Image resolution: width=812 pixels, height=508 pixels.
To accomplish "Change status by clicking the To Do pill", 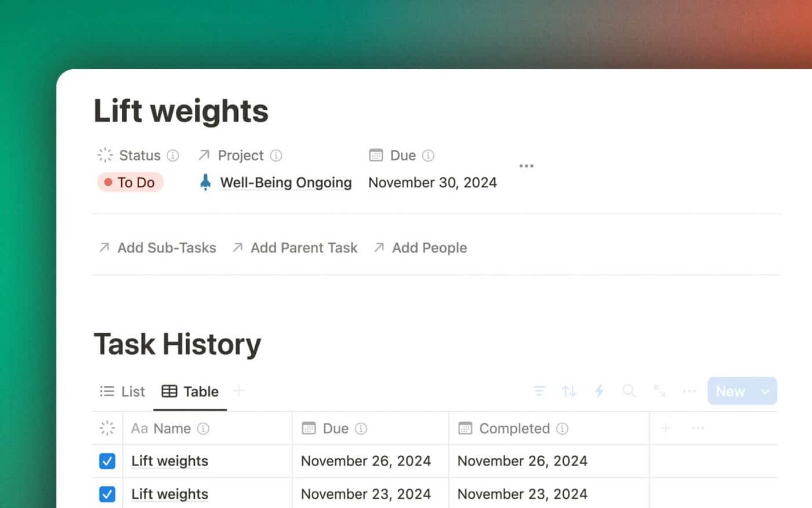I will click(x=130, y=182).
